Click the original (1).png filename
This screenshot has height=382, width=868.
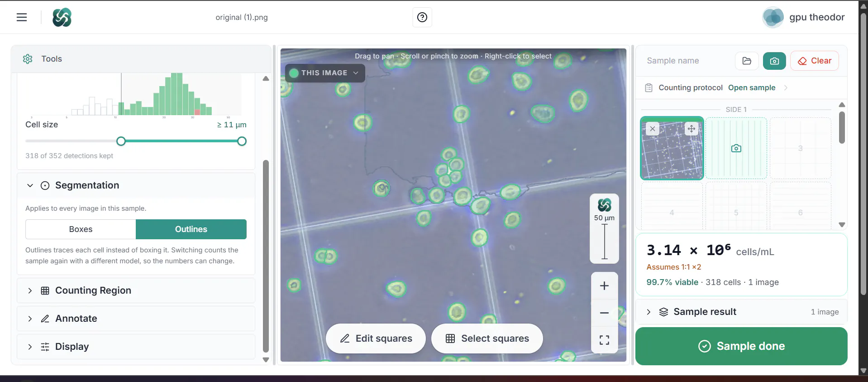[x=242, y=17]
